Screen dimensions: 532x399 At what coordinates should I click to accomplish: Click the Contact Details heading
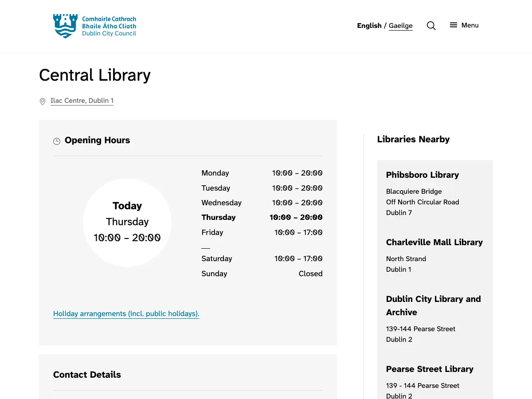point(87,375)
